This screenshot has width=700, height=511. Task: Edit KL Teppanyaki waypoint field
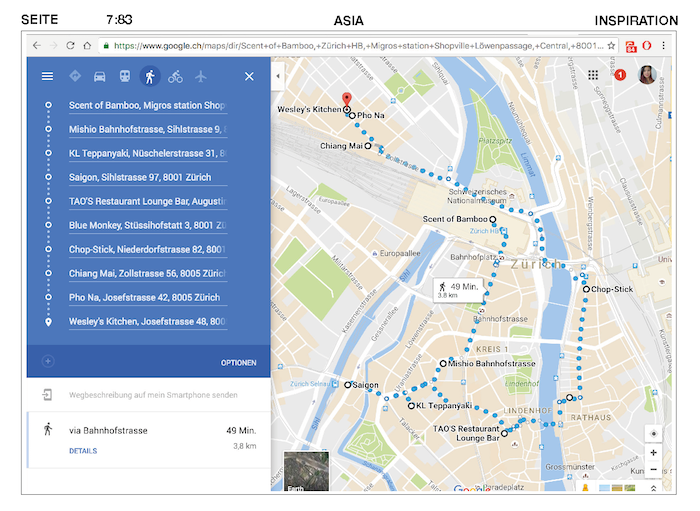pos(148,154)
